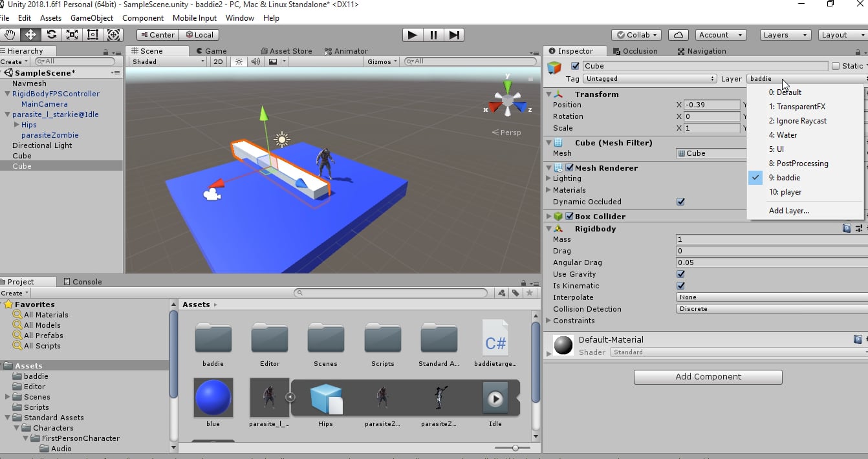Toggle scene lighting sun icon

(x=239, y=61)
